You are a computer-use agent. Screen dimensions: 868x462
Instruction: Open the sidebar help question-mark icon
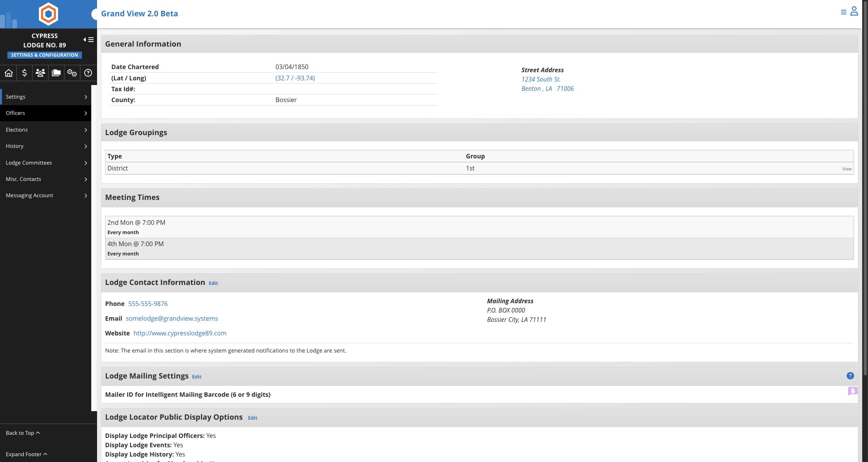tap(88, 73)
